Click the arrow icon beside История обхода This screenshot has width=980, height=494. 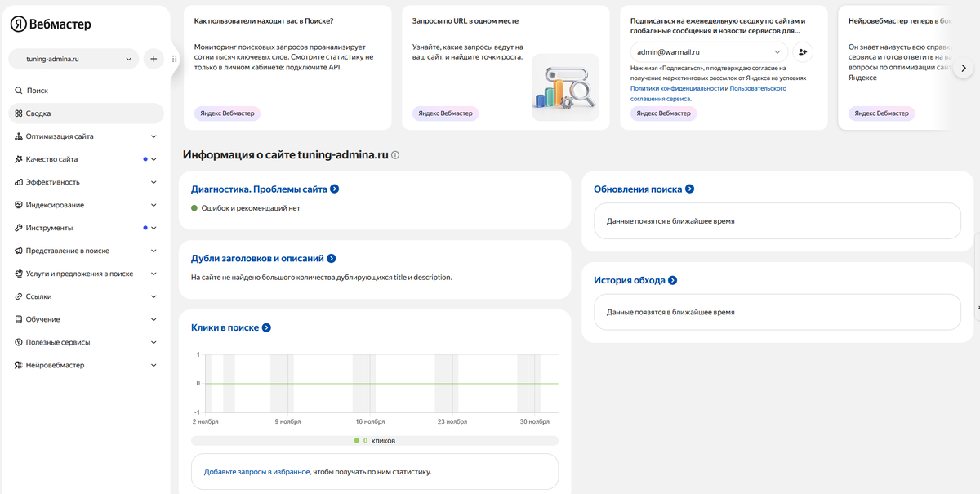click(672, 281)
